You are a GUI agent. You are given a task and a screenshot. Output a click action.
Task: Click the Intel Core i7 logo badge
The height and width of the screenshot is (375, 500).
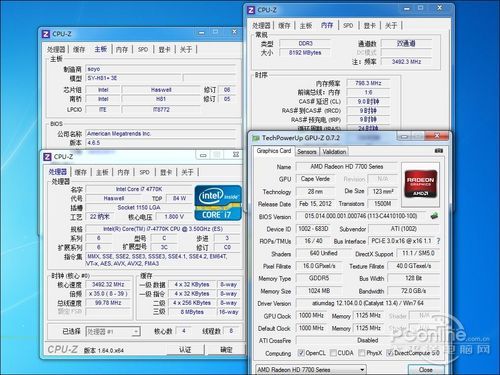pos(218,203)
